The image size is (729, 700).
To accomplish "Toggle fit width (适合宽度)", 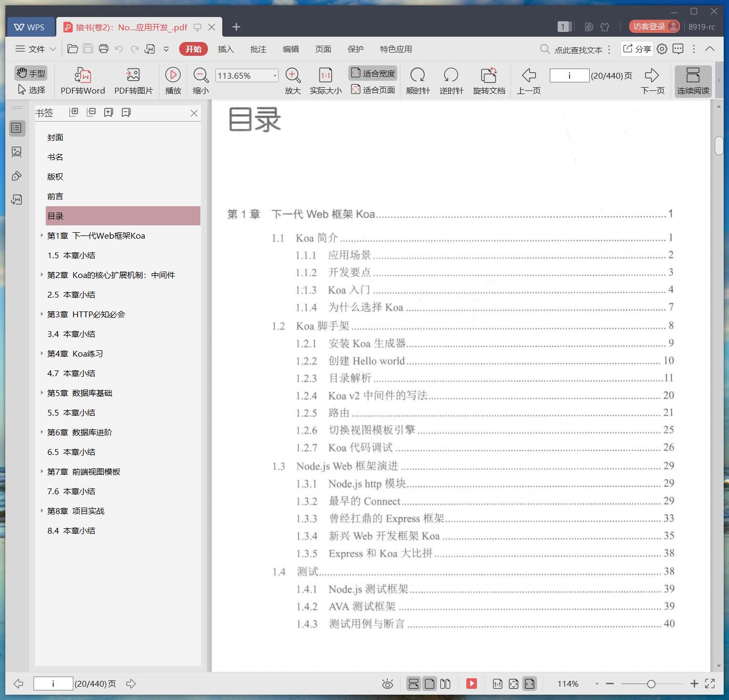I will tap(373, 73).
